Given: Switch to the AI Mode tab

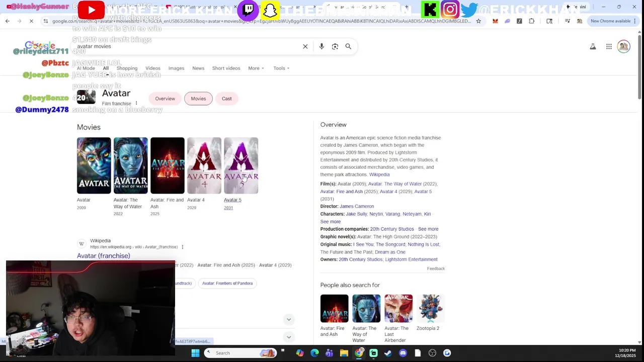Looking at the screenshot, I should pyautogui.click(x=86, y=68).
